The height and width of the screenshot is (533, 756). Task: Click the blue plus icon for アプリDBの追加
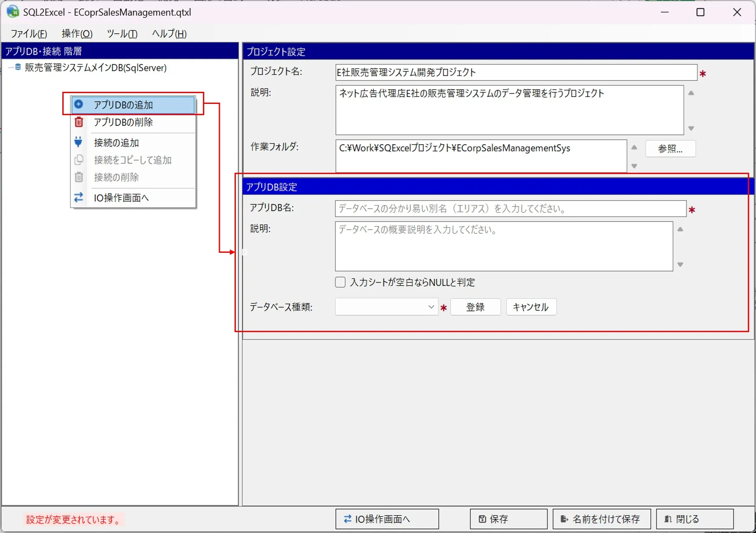[79, 104]
